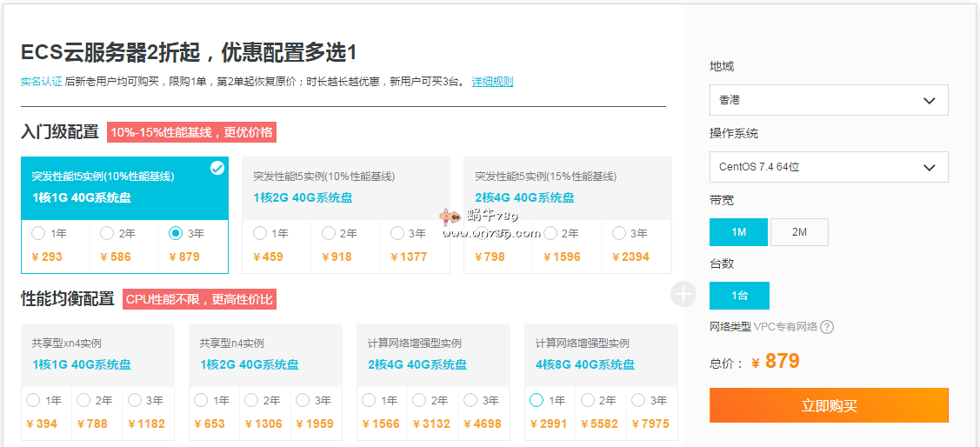
Task: Open the 实名认证 link
Action: click(x=41, y=82)
